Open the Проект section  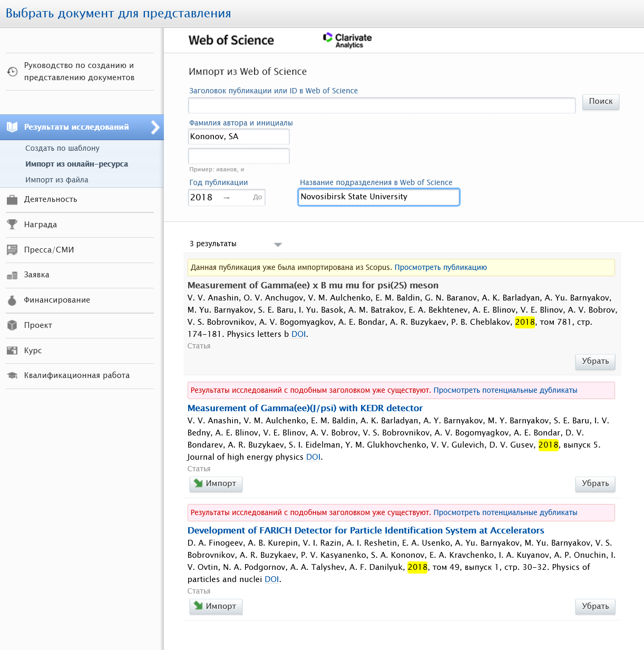[x=38, y=325]
